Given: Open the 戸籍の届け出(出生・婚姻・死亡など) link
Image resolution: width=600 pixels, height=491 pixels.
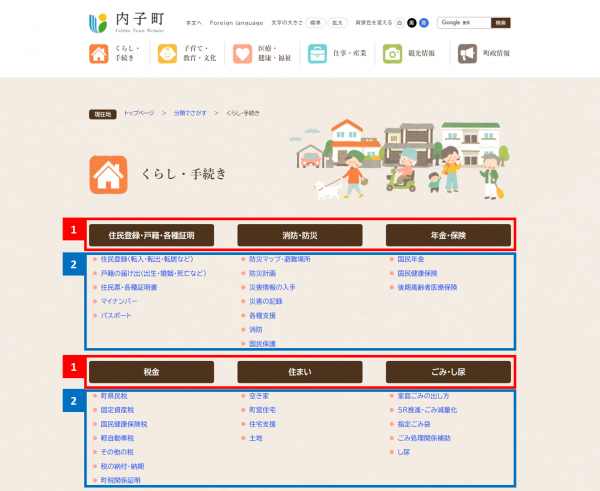Looking at the screenshot, I should tap(153, 273).
